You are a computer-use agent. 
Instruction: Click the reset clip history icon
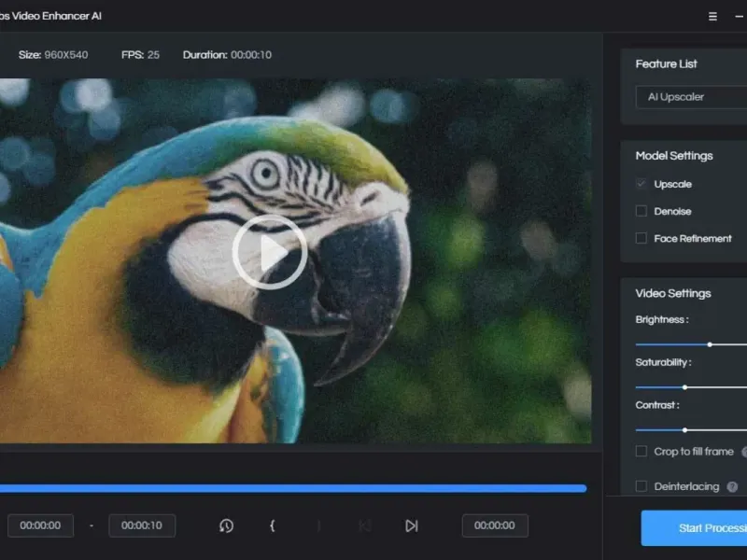(x=226, y=525)
